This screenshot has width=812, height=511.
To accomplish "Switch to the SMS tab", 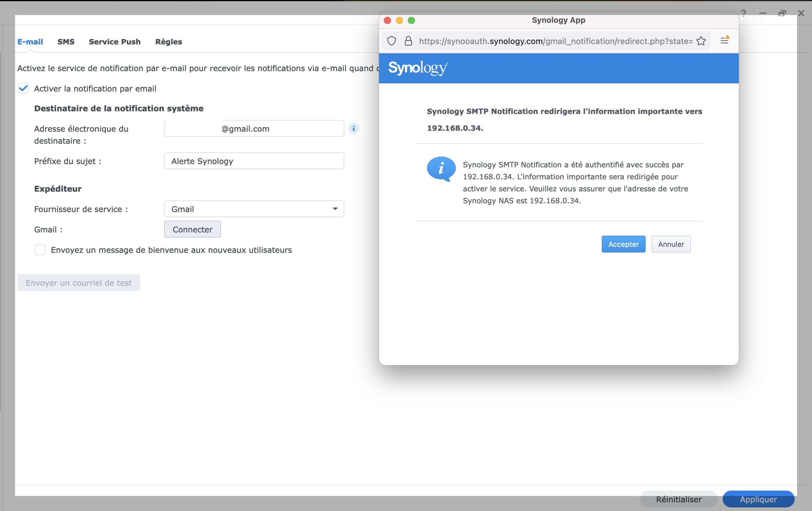I will coord(66,41).
